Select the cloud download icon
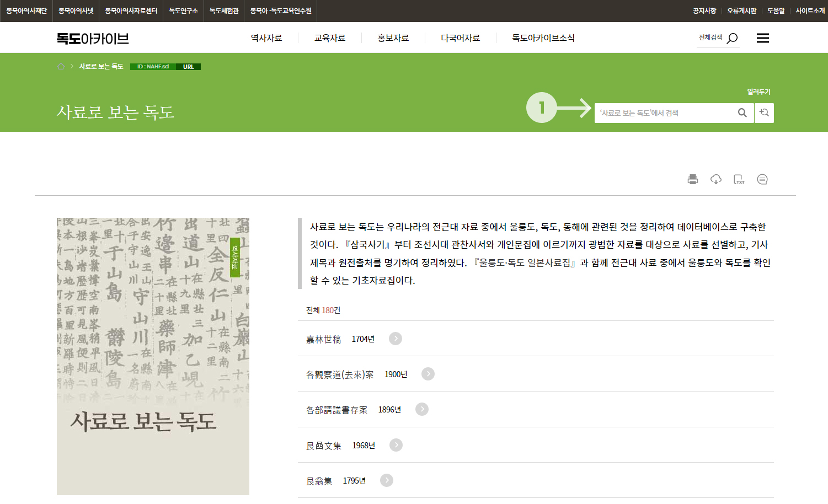Image resolution: width=828 pixels, height=504 pixels. coord(716,179)
